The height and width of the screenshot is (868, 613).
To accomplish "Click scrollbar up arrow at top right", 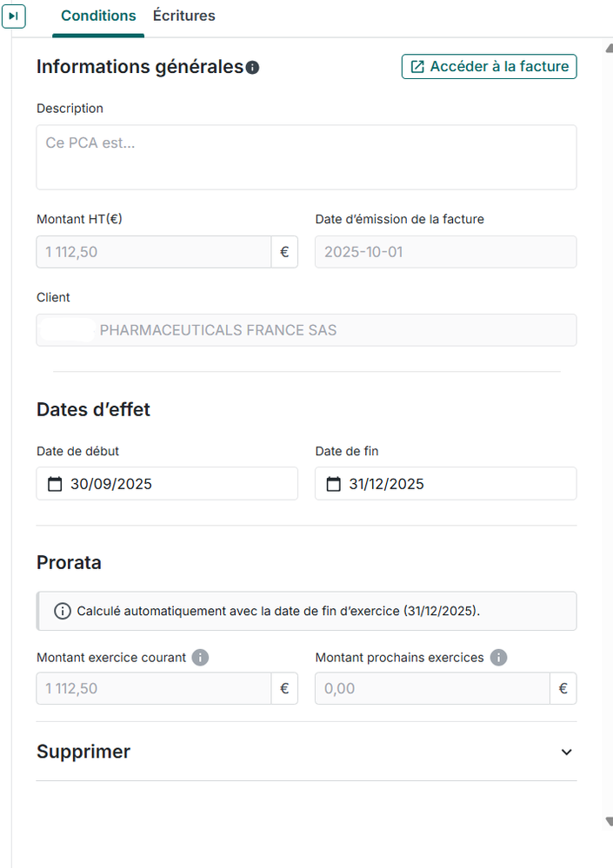I will (x=608, y=46).
